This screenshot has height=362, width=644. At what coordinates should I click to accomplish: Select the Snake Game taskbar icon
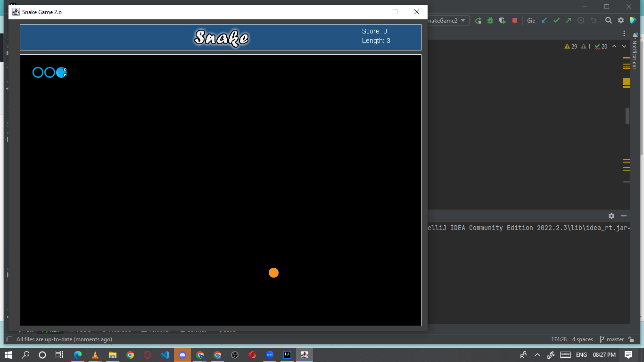click(x=305, y=355)
